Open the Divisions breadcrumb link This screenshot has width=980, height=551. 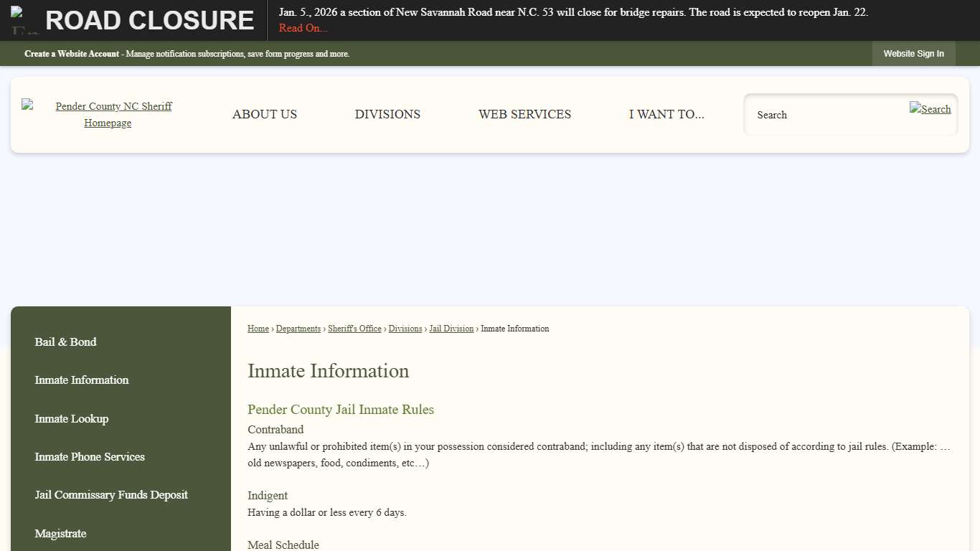tap(405, 329)
